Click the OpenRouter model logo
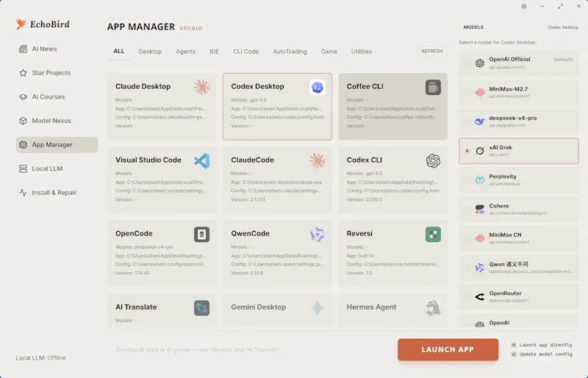This screenshot has width=588, height=378. click(480, 297)
